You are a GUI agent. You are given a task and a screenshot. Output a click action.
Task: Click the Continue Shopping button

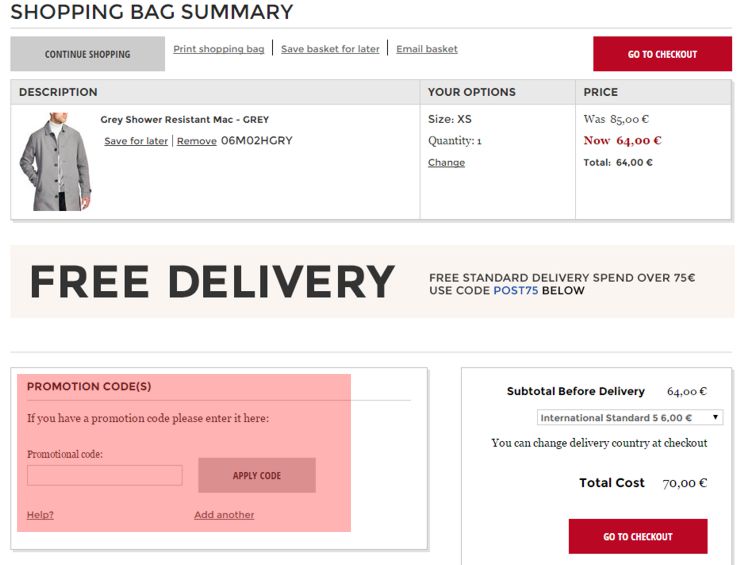87,54
